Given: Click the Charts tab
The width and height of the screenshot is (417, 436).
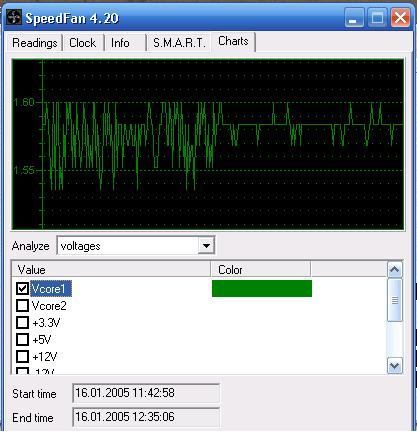Looking at the screenshot, I should [233, 41].
